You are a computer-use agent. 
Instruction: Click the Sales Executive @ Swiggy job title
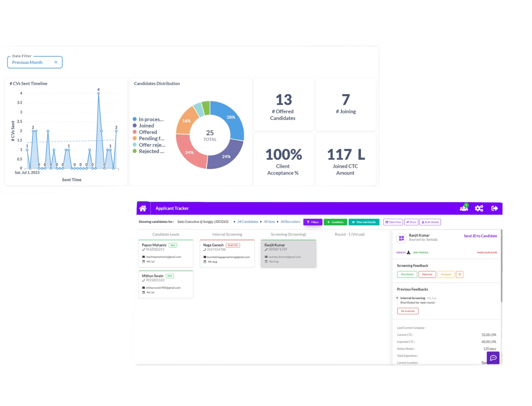click(x=203, y=222)
